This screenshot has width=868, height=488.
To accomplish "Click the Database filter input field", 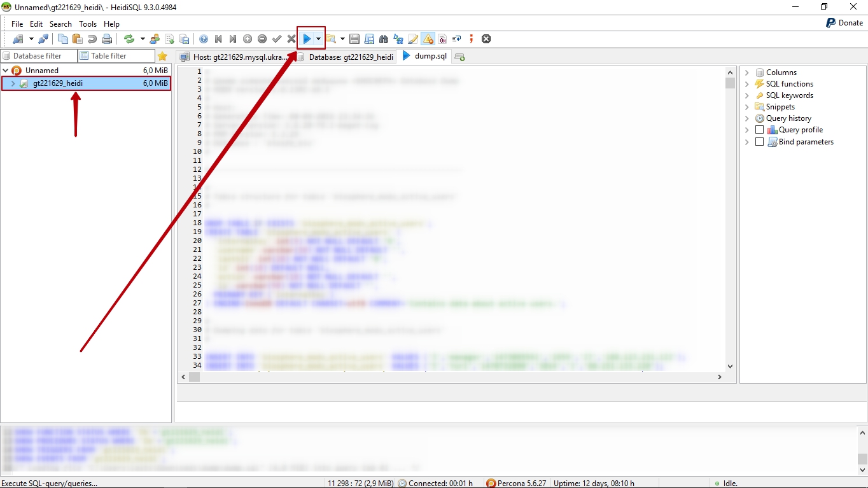I will [x=39, y=56].
